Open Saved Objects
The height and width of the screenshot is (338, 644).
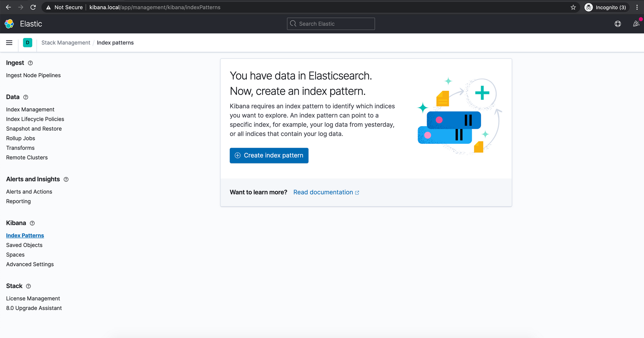pos(24,245)
